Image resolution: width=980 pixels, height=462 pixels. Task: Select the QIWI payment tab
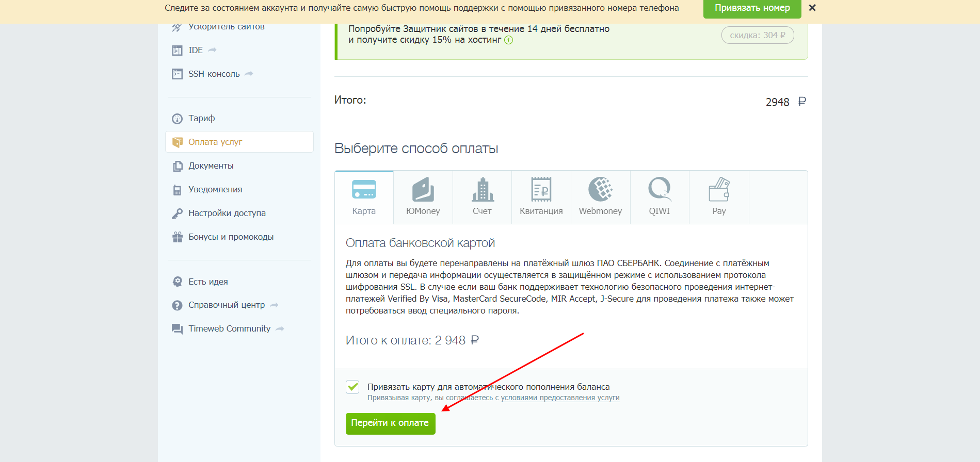660,197
